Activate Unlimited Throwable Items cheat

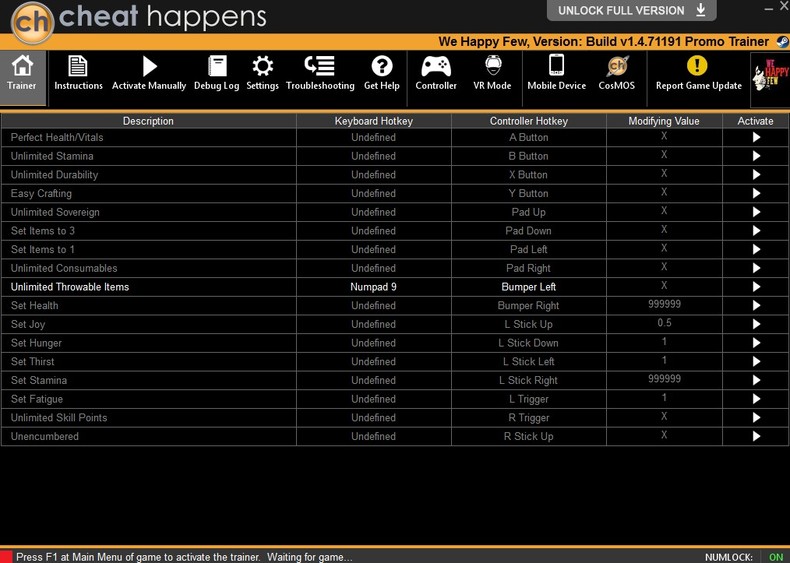756,286
